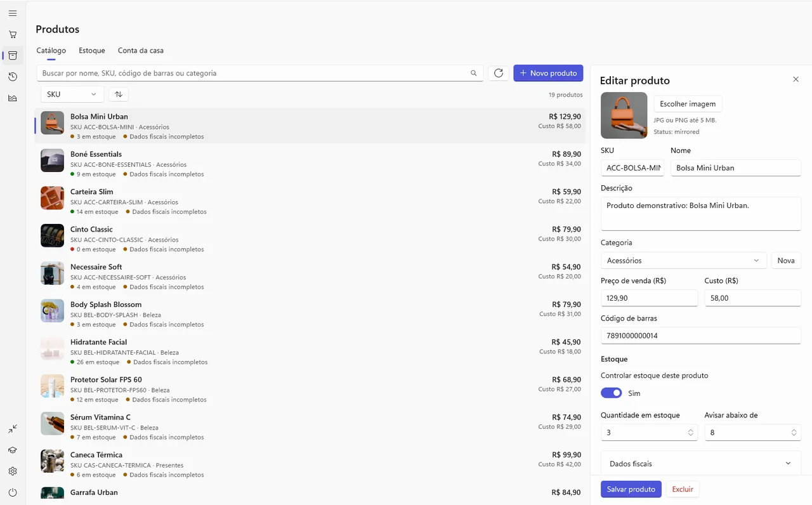Viewport: 812px width, 505px height.
Task: Open the graduation cap tutorial icon
Action: point(13,450)
